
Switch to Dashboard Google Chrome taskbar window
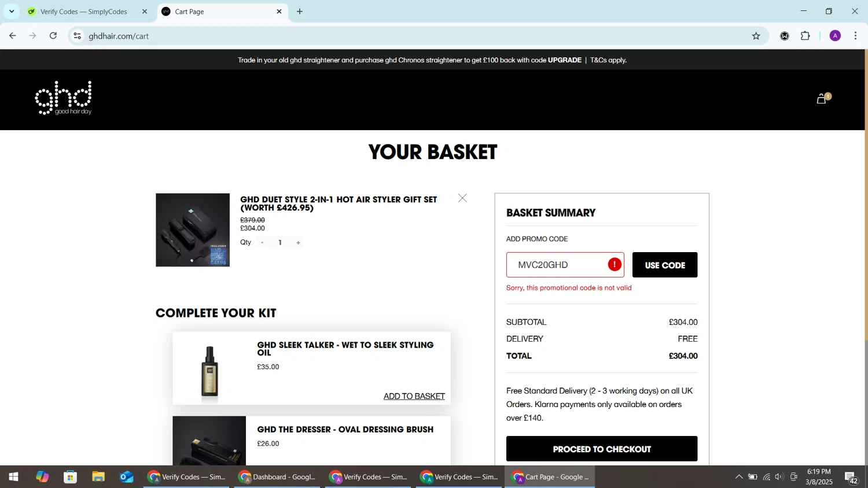point(278,477)
